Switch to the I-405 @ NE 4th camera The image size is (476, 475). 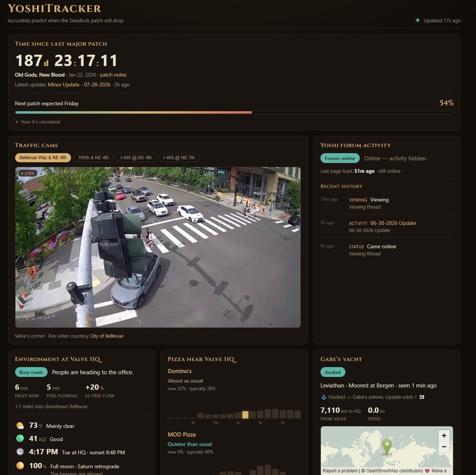click(136, 158)
